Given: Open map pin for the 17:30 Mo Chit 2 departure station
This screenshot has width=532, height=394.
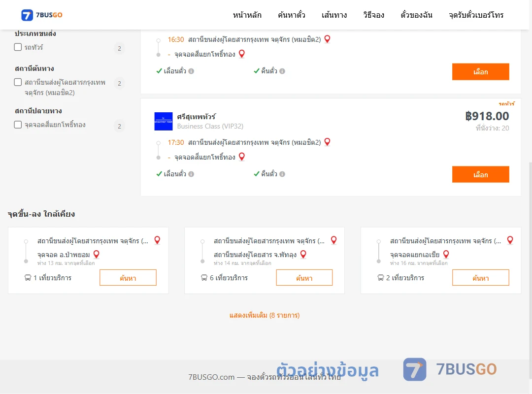Looking at the screenshot, I should click(x=327, y=142).
